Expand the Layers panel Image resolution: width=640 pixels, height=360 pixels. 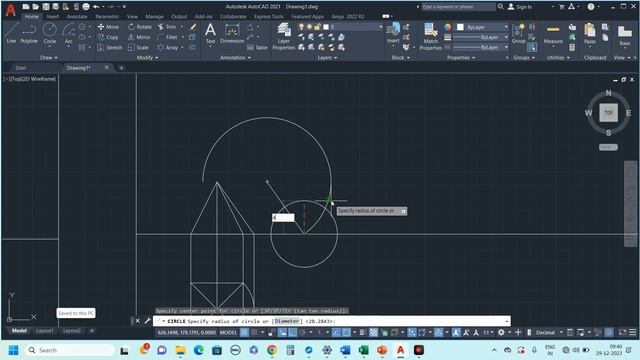[327, 58]
